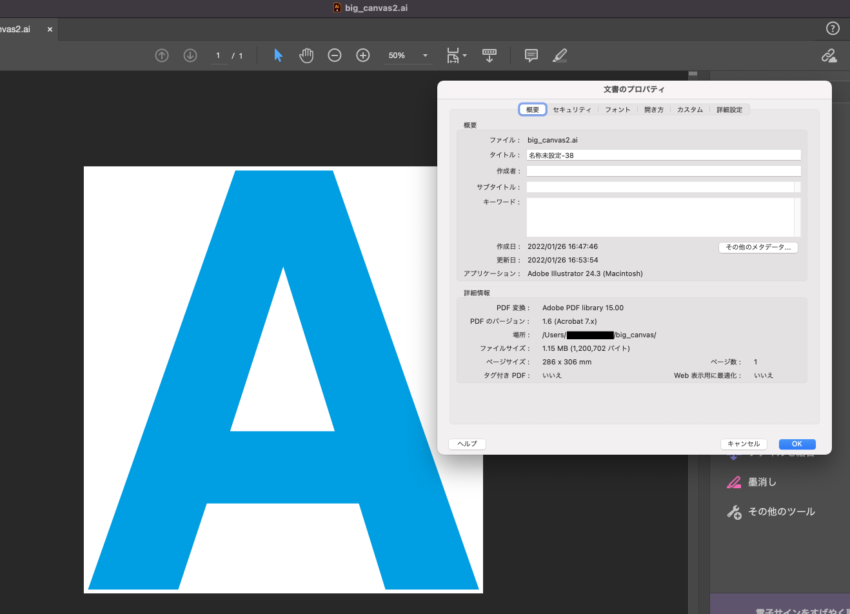Activate the hand pan tool

tap(306, 56)
